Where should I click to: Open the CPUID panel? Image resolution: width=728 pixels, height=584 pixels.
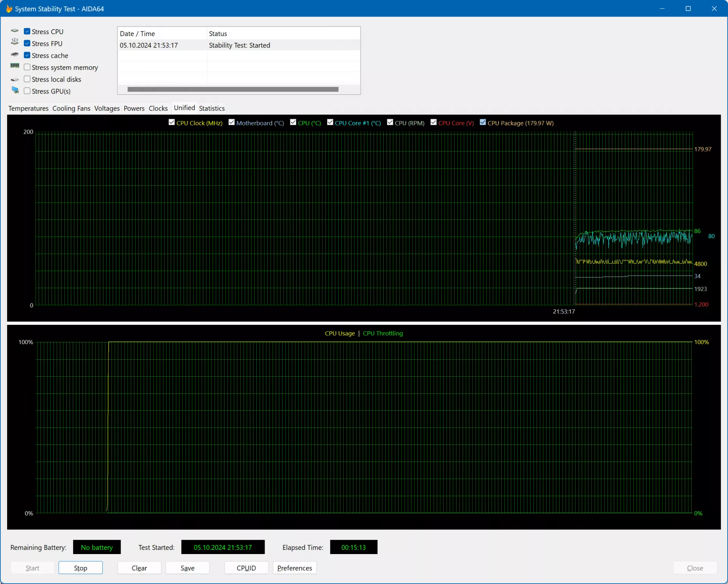coord(246,568)
